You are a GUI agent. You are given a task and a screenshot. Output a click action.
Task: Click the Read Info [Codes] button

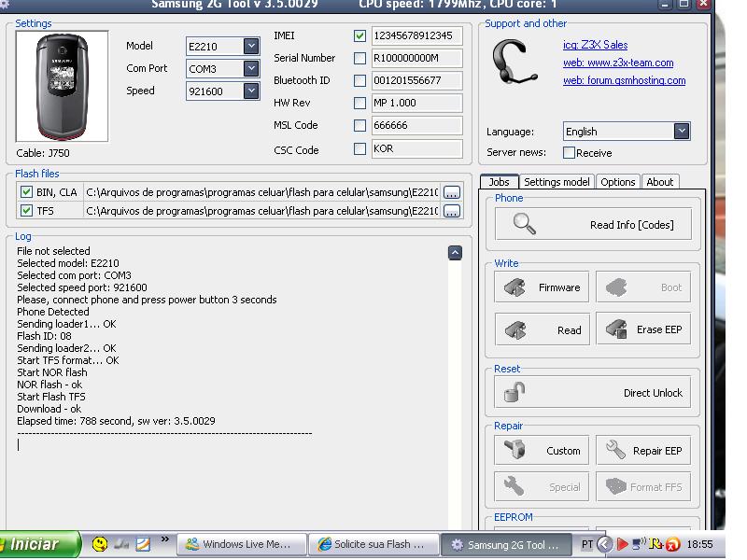(x=593, y=224)
